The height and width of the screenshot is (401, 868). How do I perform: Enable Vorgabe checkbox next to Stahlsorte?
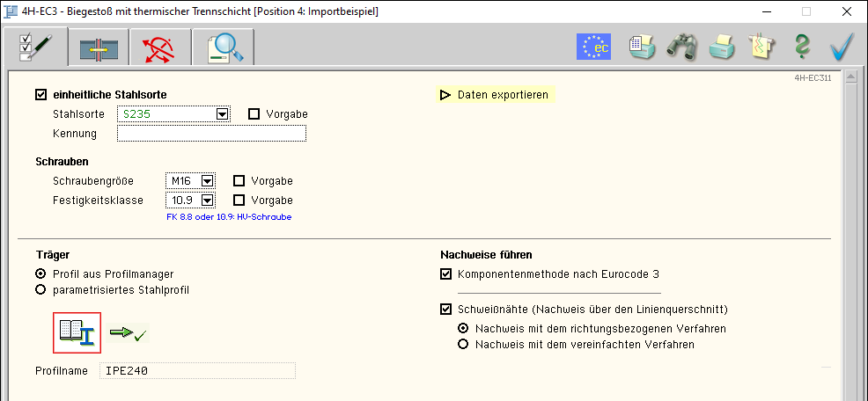(x=254, y=114)
